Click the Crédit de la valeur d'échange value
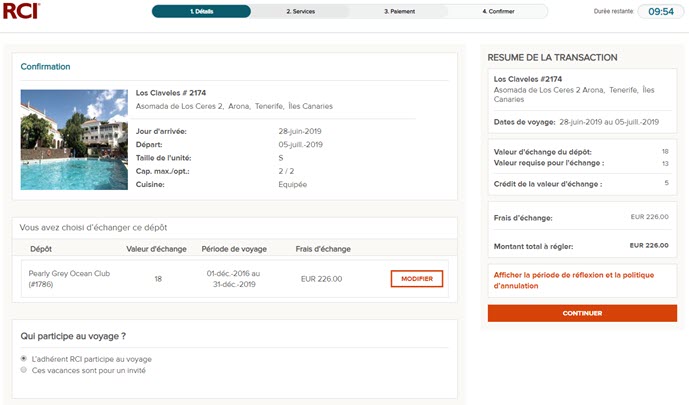689x405 pixels. coord(667,183)
